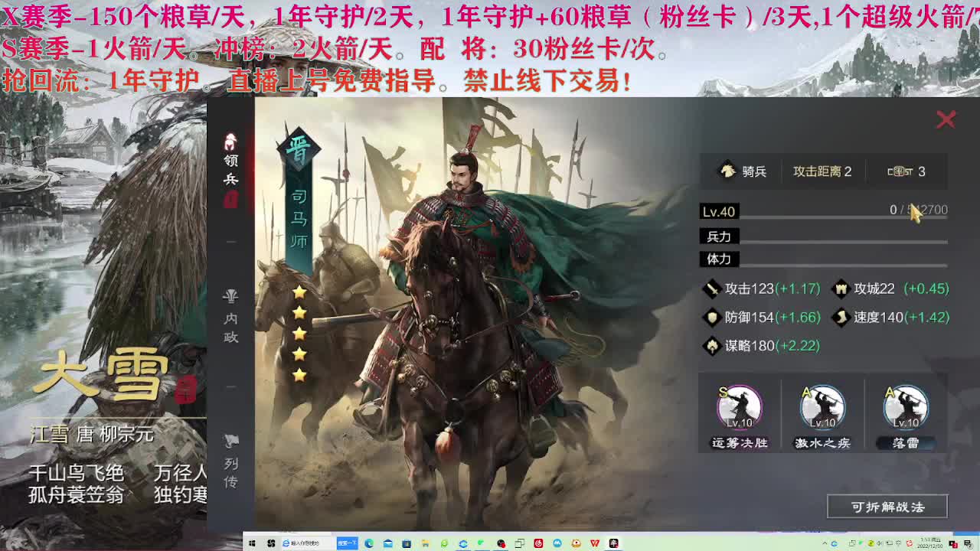Switch to the 领兵 sidebar tab

tap(231, 165)
